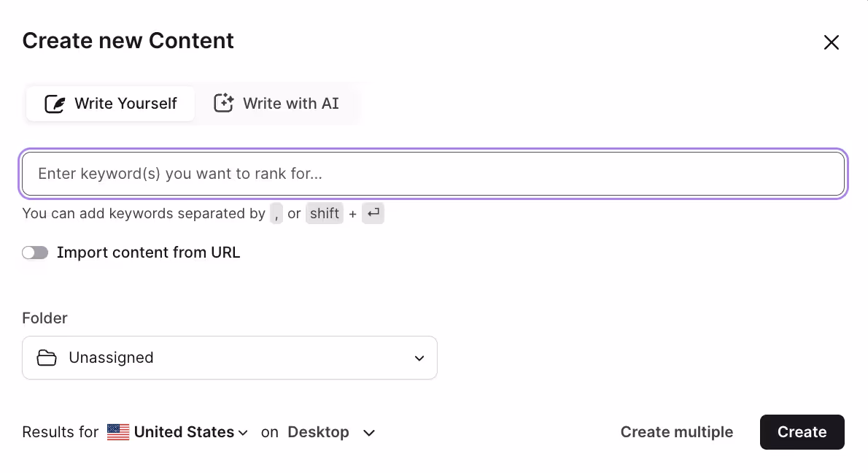The width and height of the screenshot is (868, 473).
Task: Select the Write Yourself tab
Action: tap(110, 104)
